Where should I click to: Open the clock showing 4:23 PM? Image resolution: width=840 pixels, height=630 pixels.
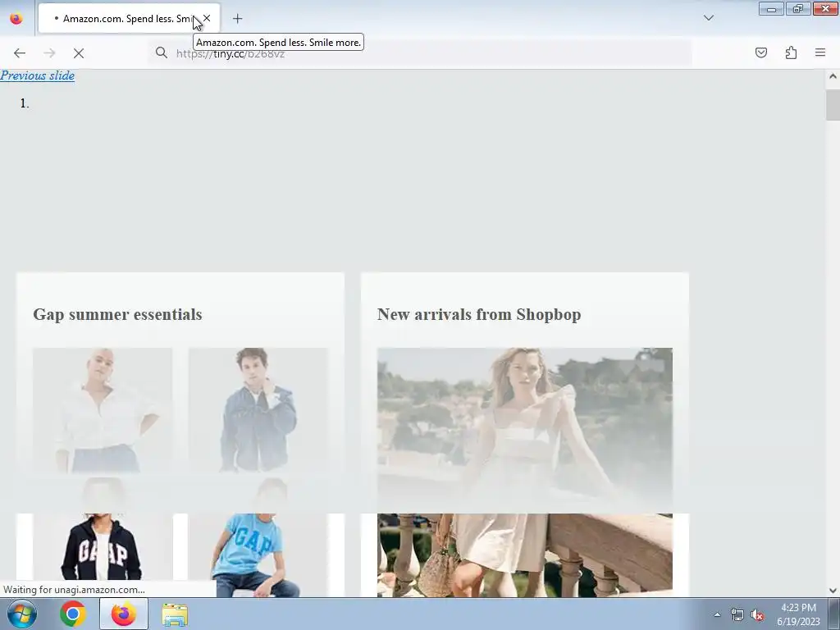pos(798,614)
